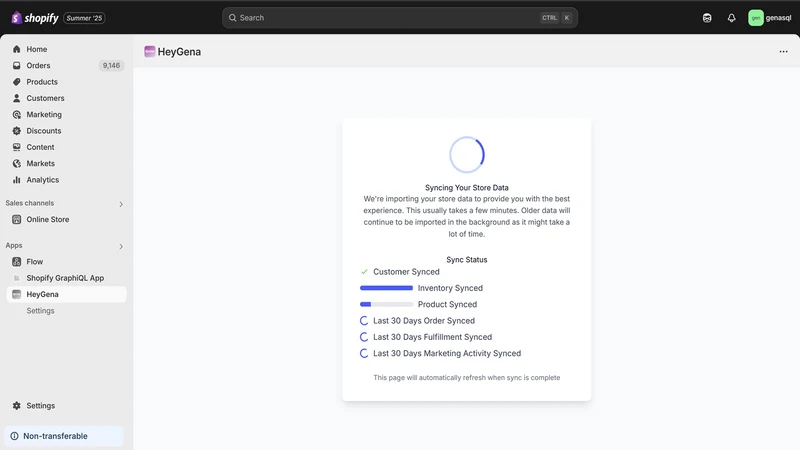Open the Summer '25 edition badge
This screenshot has height=450, width=800.
click(x=84, y=18)
